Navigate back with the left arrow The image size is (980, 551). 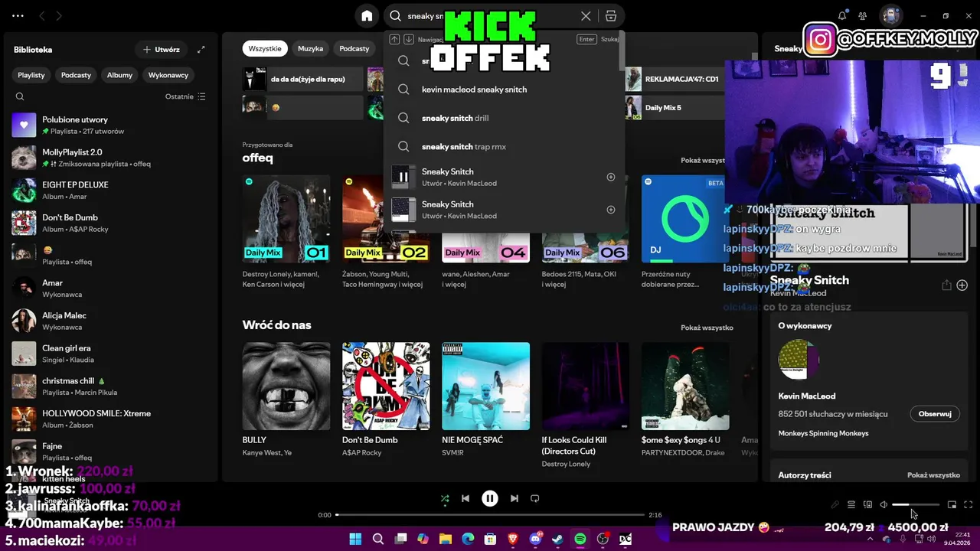(x=42, y=16)
